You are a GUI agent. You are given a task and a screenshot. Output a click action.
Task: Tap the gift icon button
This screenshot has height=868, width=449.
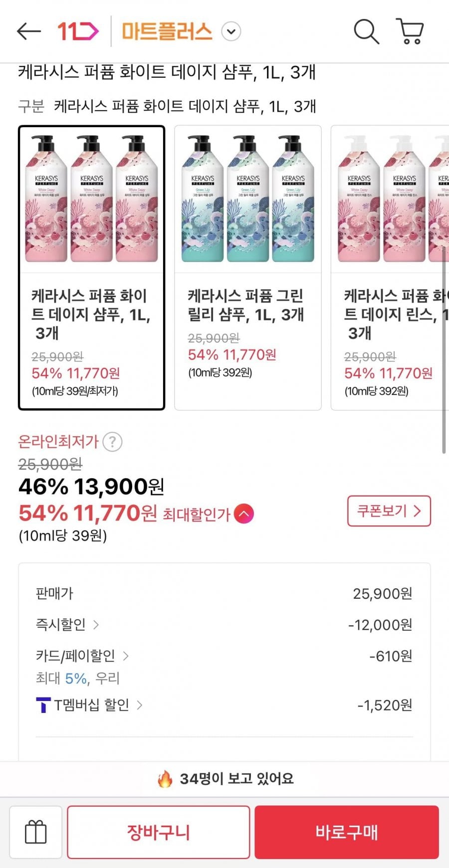coord(36,832)
